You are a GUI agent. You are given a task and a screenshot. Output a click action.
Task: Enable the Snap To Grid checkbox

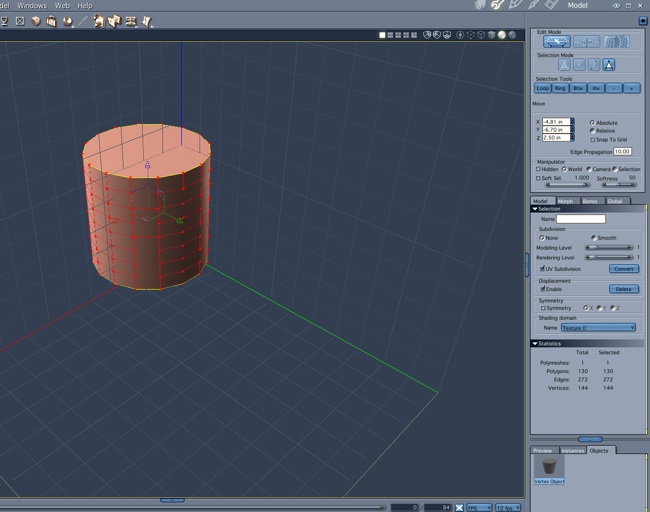coord(592,140)
